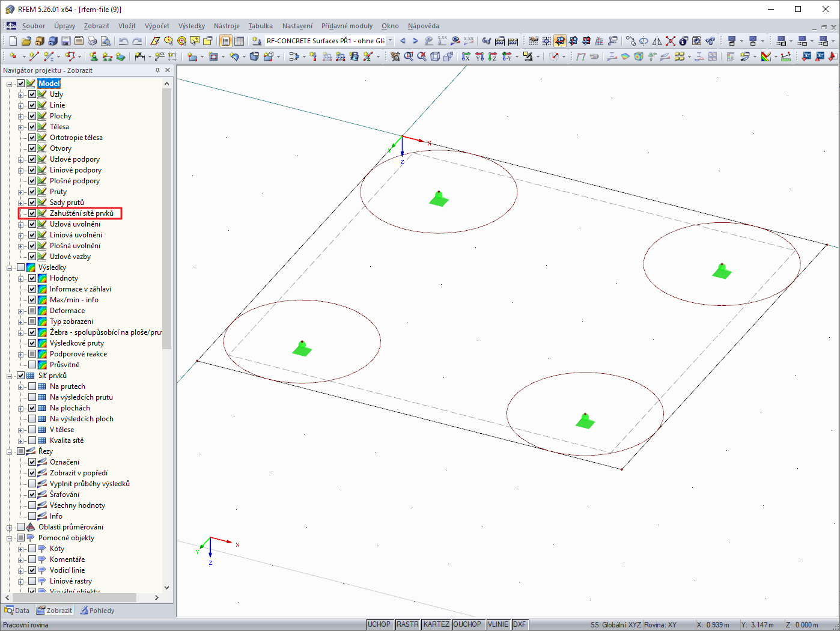Select the Podporové reakce tree item

(x=78, y=354)
